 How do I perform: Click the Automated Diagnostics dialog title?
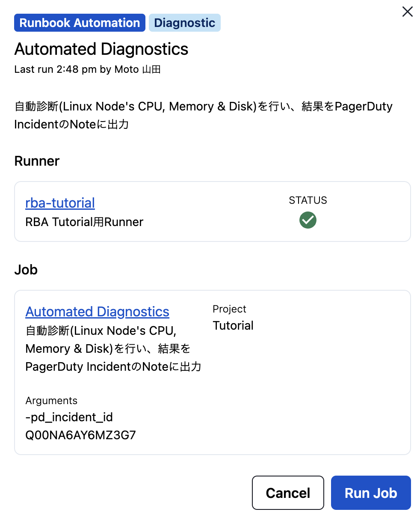point(101,49)
